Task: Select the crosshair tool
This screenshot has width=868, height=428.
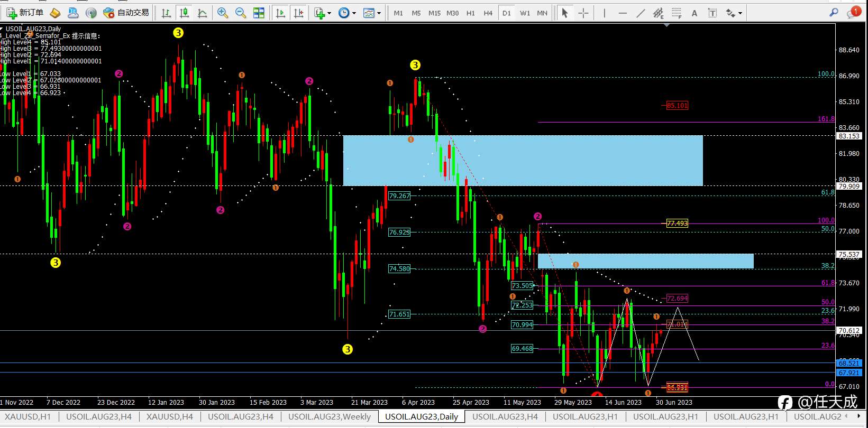Action: pyautogui.click(x=583, y=13)
